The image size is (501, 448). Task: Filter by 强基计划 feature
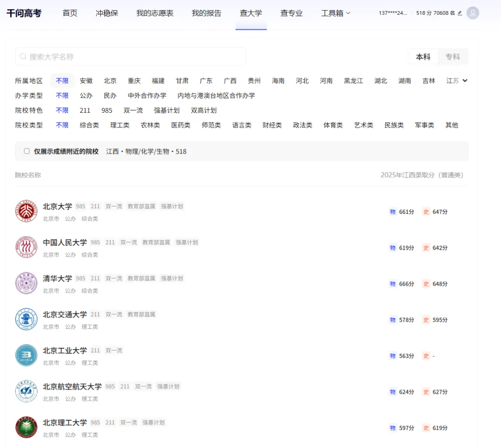[x=167, y=110]
